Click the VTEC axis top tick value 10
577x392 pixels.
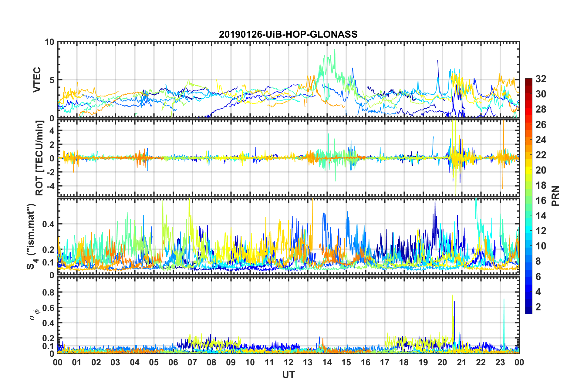(x=49, y=42)
